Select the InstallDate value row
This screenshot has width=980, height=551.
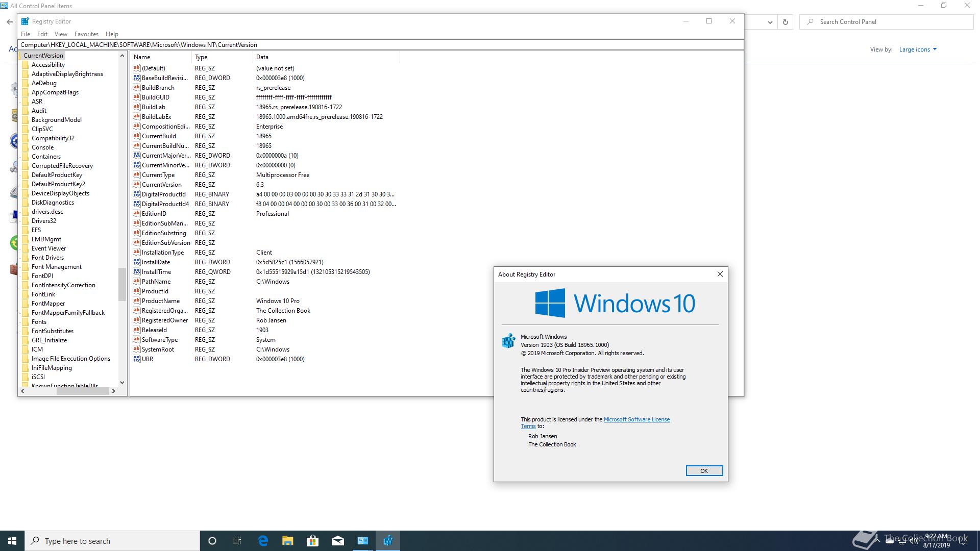pos(265,262)
